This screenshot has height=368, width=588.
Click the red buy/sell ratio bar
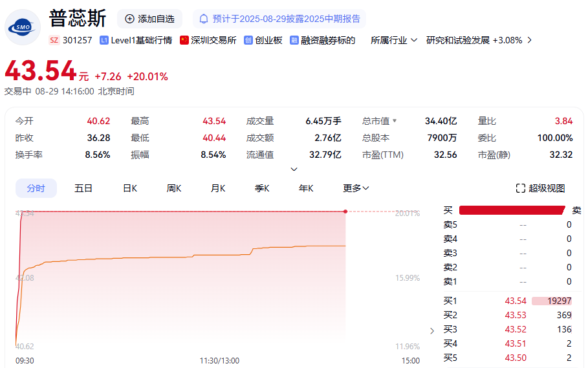[512, 210]
